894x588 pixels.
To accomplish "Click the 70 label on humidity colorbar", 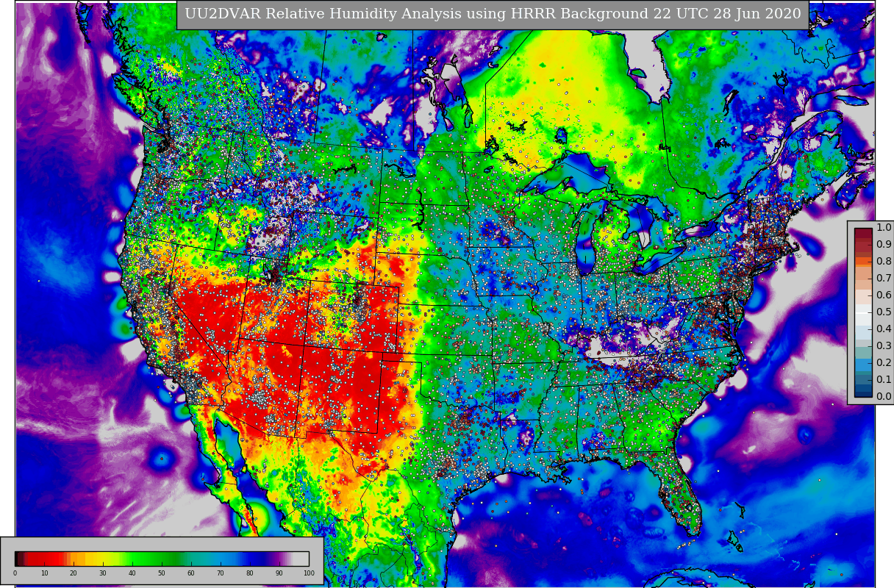I will tap(221, 573).
